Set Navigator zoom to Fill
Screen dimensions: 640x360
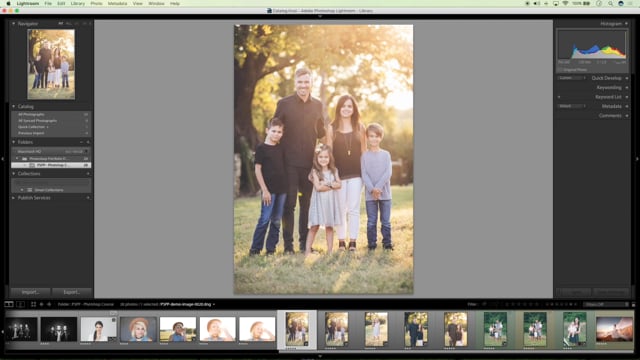pyautogui.click(x=69, y=24)
